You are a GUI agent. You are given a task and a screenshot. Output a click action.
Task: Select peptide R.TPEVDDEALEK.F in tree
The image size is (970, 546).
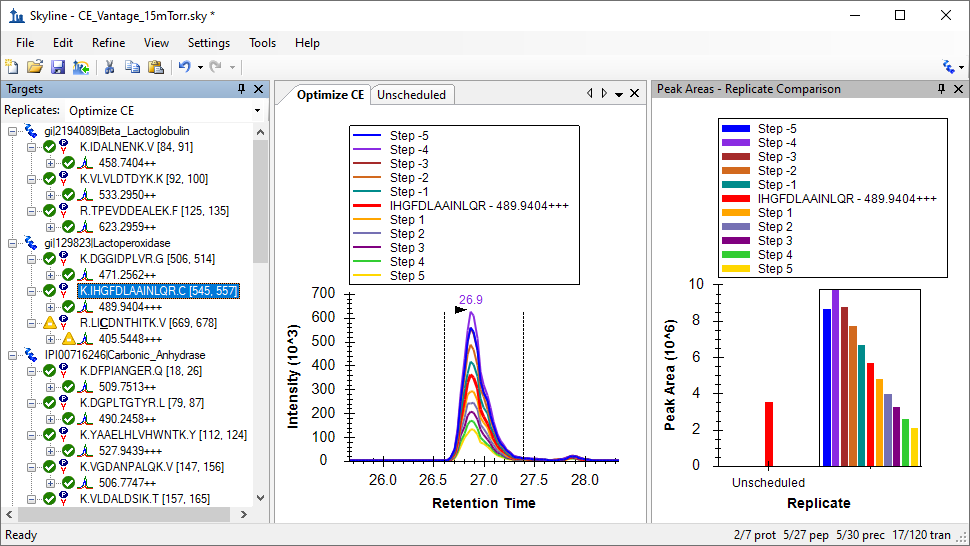tap(154, 211)
